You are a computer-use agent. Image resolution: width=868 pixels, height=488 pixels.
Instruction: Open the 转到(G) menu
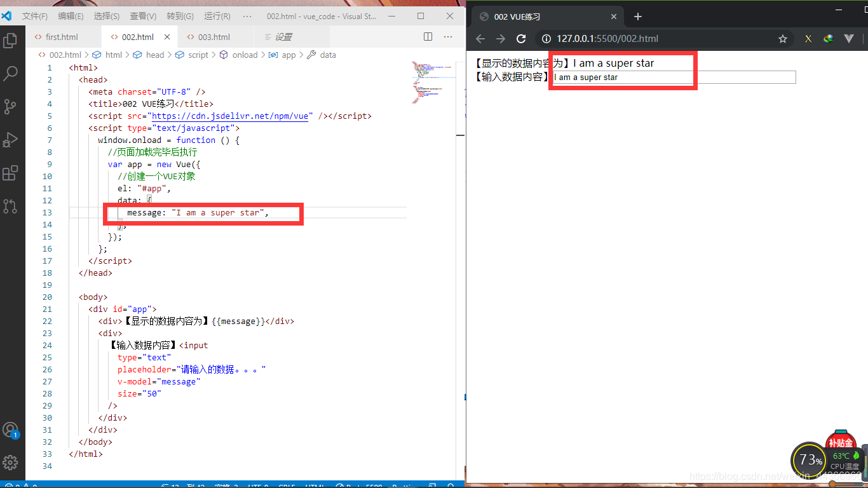pyautogui.click(x=180, y=16)
